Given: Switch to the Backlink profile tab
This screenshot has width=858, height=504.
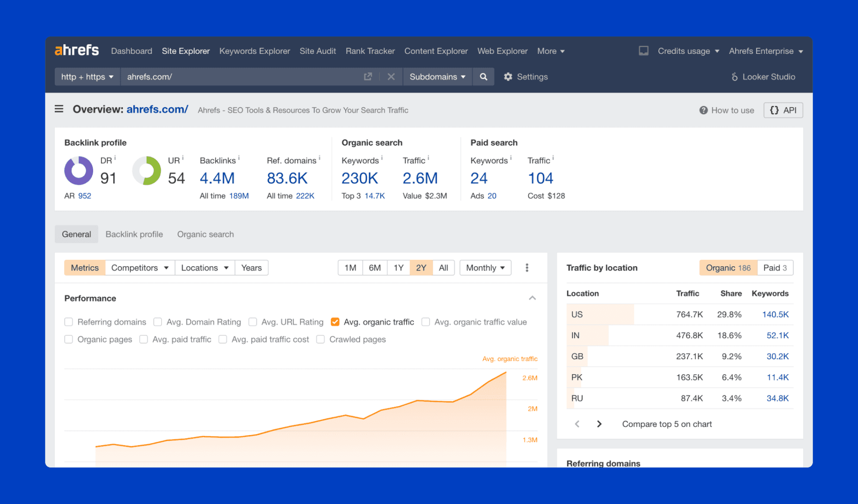Looking at the screenshot, I should click(134, 234).
